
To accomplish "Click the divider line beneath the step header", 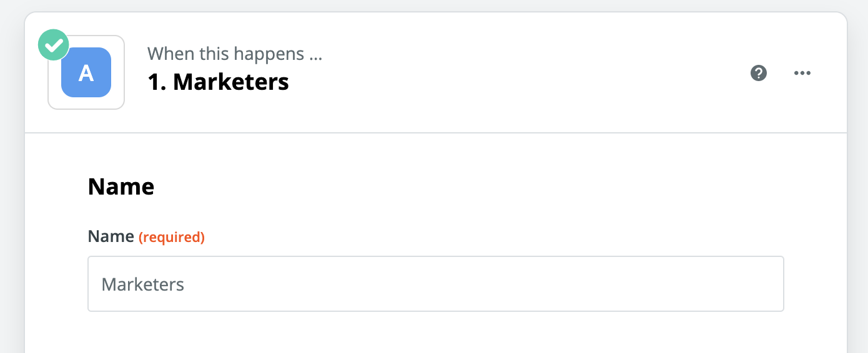I will click(x=435, y=133).
